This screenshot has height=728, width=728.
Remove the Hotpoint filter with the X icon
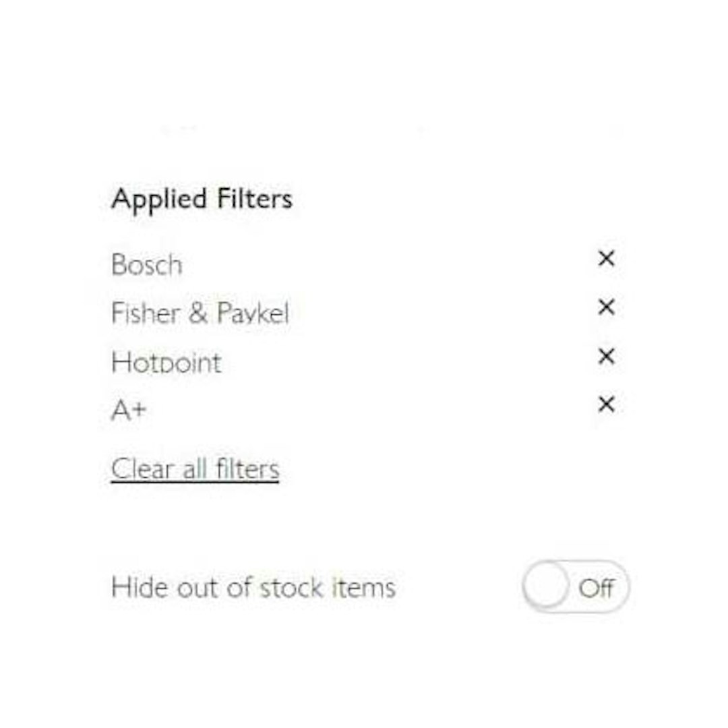tap(605, 357)
